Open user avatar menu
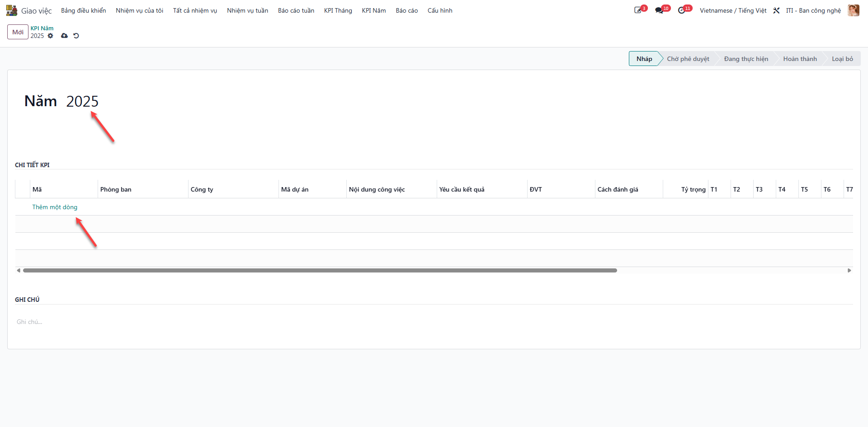Screen dimensions: 868x427 853,10
